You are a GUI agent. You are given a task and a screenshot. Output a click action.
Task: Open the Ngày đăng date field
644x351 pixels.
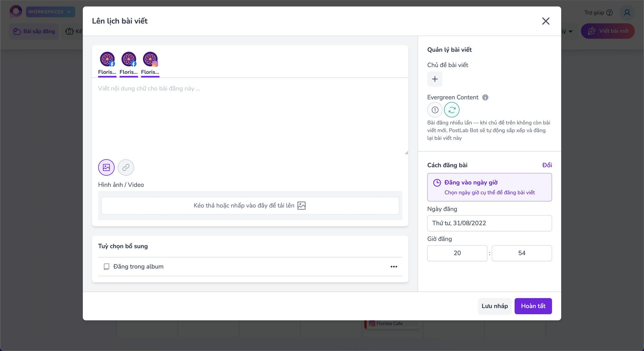point(489,223)
